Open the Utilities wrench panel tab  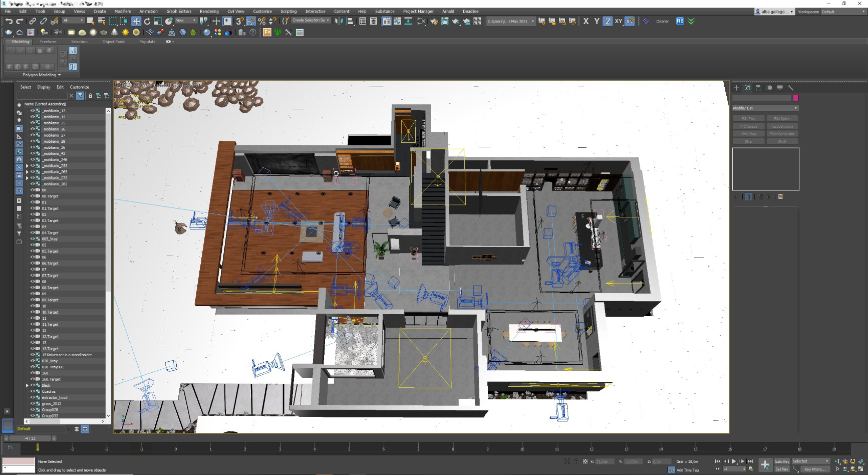[790, 88]
